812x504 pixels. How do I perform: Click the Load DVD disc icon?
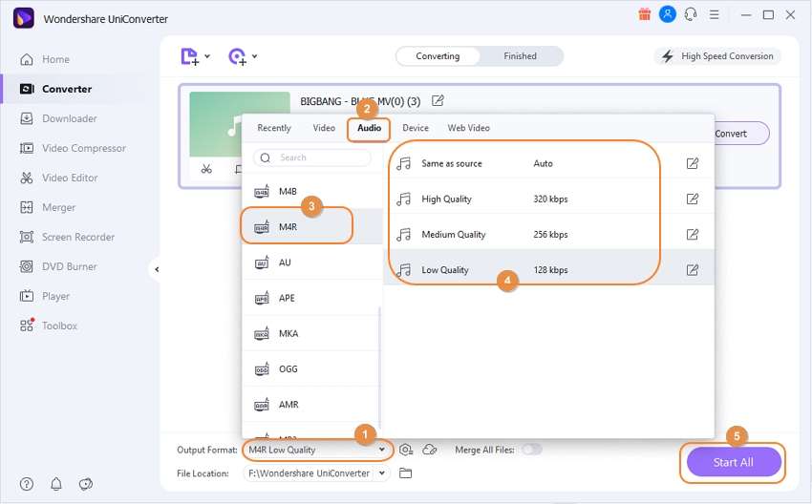pyautogui.click(x=237, y=56)
